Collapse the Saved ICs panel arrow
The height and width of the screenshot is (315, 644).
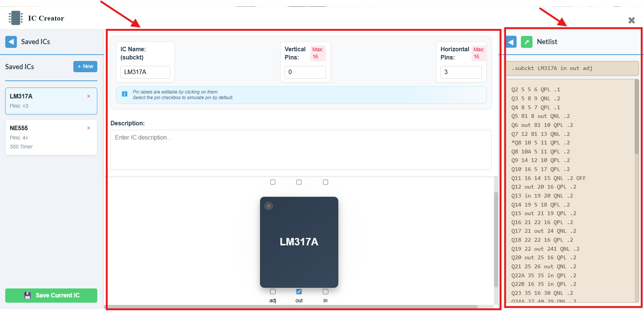point(11,42)
